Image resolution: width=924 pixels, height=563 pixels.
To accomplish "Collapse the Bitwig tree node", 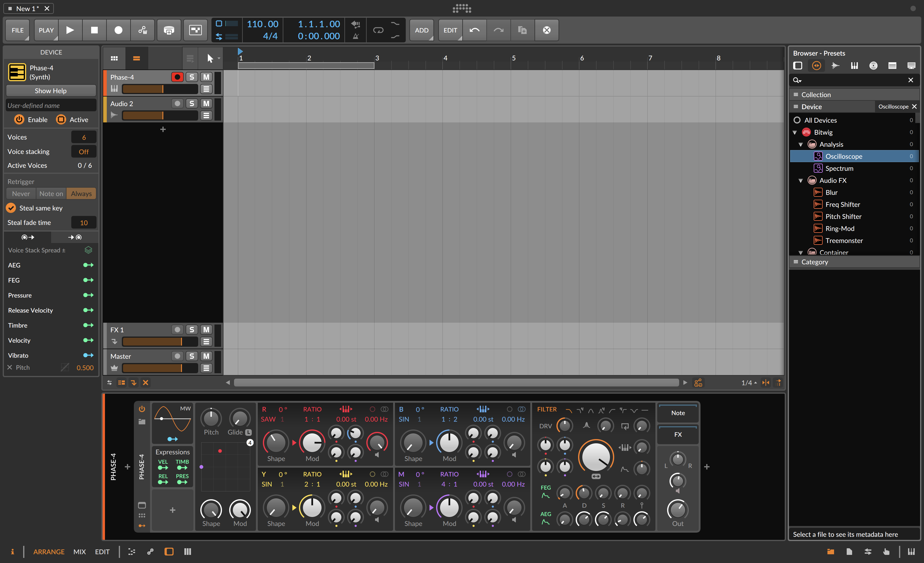I will (795, 132).
